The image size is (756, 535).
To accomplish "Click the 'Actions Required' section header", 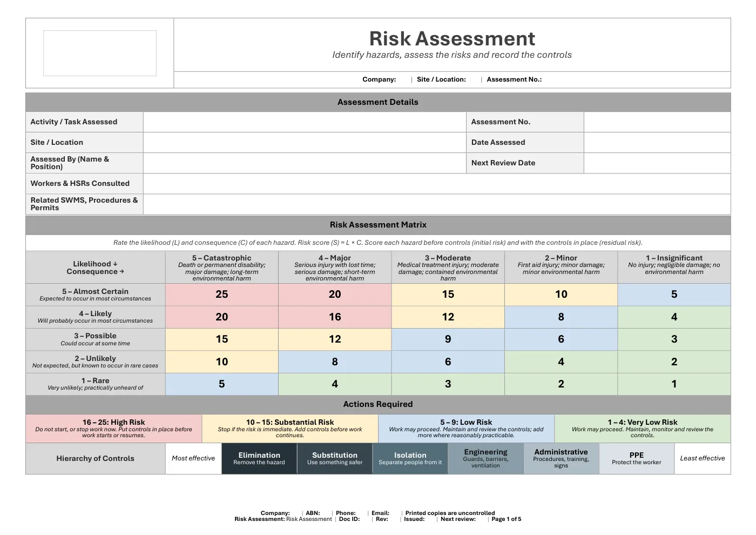I will click(378, 404).
